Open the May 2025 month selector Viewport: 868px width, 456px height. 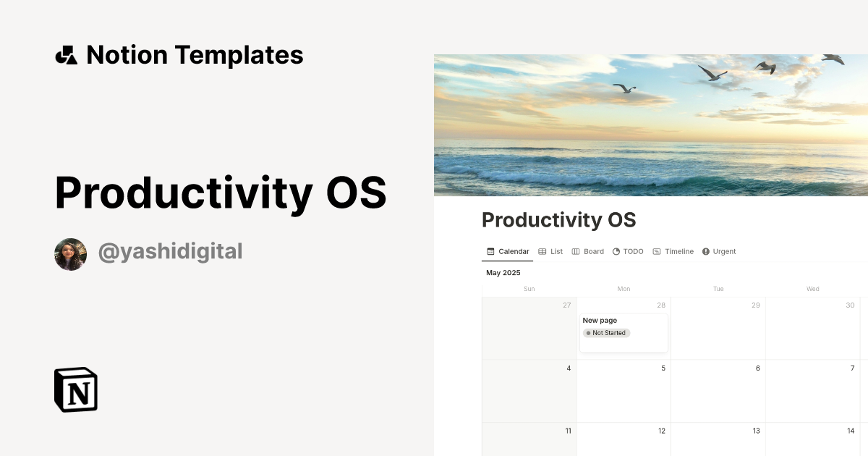click(503, 273)
